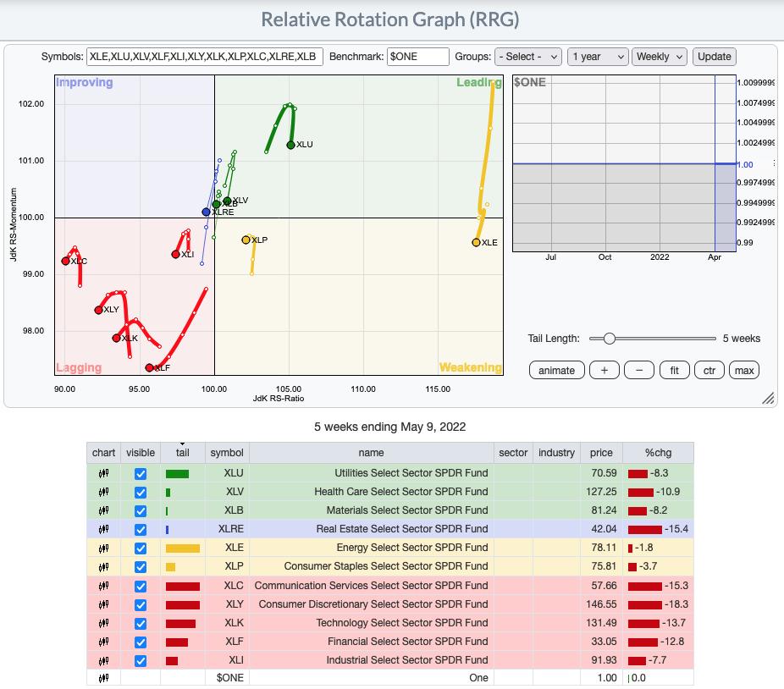Open the XLE row chart icon
The image size is (784, 689).
[103, 548]
